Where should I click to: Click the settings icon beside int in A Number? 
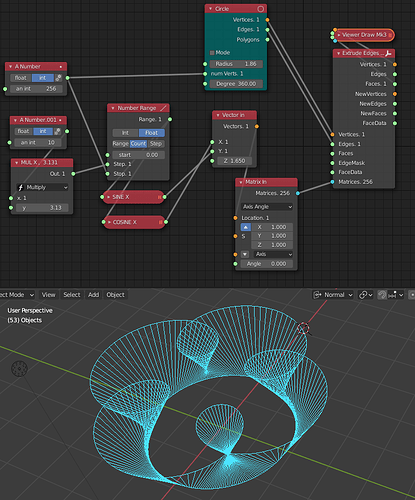(58, 78)
